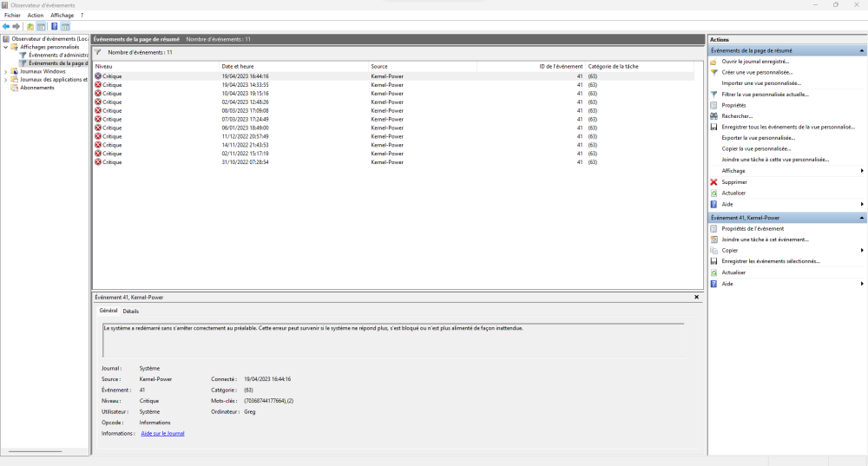Click the save icon beside Enregistrer tous les événements

click(x=713, y=127)
